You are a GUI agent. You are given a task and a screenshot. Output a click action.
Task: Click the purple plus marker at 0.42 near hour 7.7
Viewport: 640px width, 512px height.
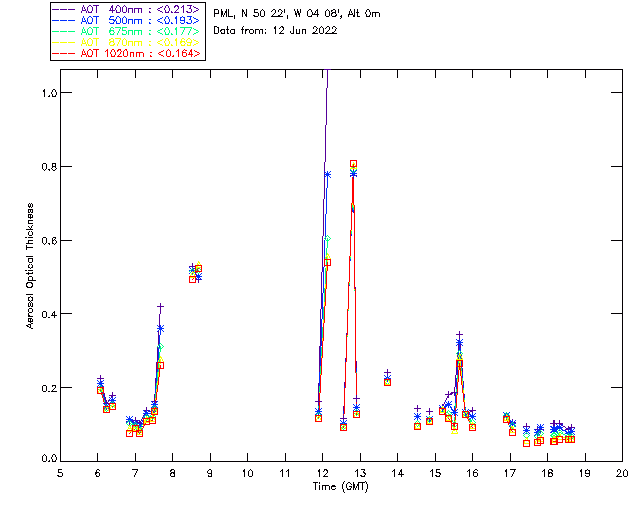tap(160, 306)
